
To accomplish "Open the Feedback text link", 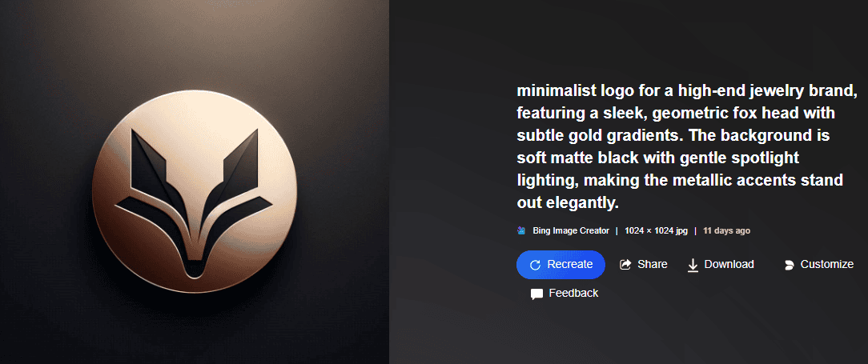I will coord(573,293).
